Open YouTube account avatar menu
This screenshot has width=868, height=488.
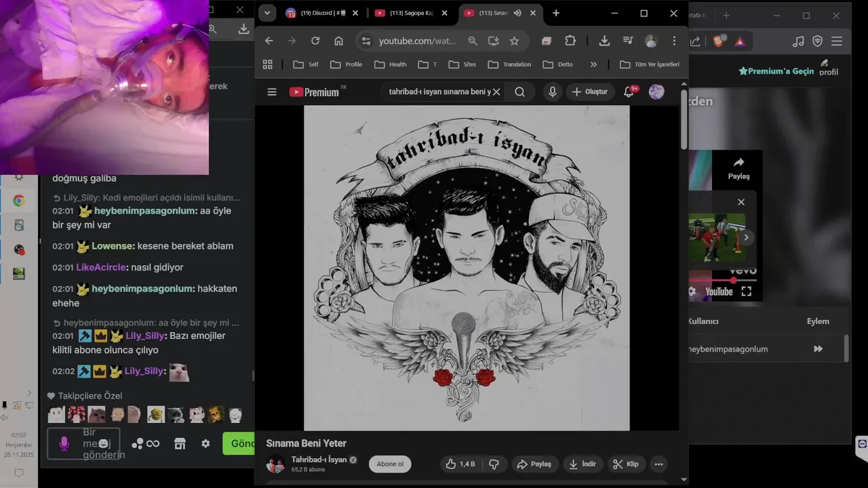click(x=656, y=91)
